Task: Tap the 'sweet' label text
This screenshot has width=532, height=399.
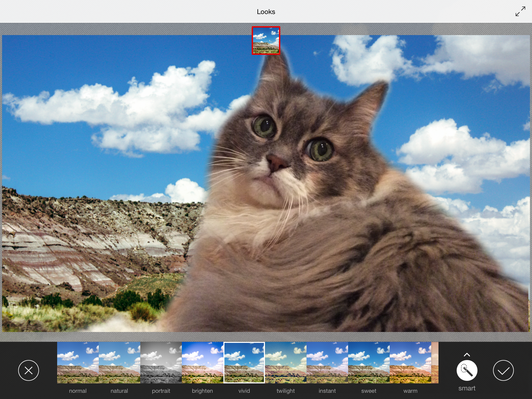Action: (x=369, y=391)
